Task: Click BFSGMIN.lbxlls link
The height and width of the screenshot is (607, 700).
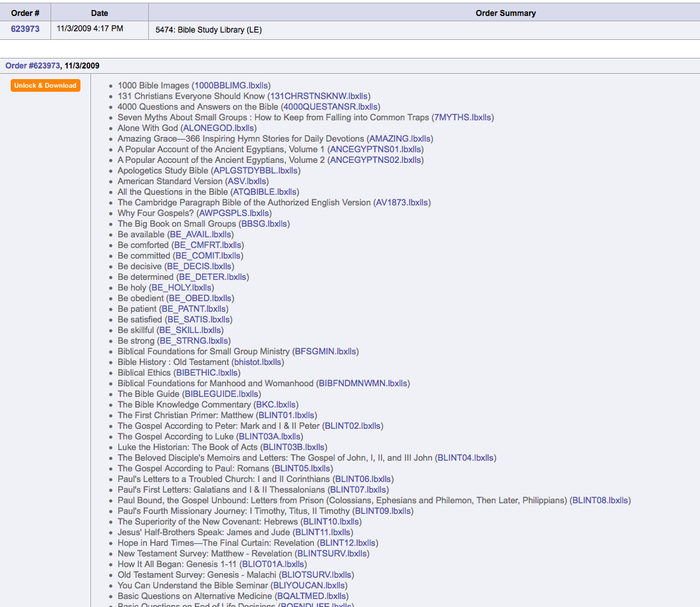Action: point(326,352)
